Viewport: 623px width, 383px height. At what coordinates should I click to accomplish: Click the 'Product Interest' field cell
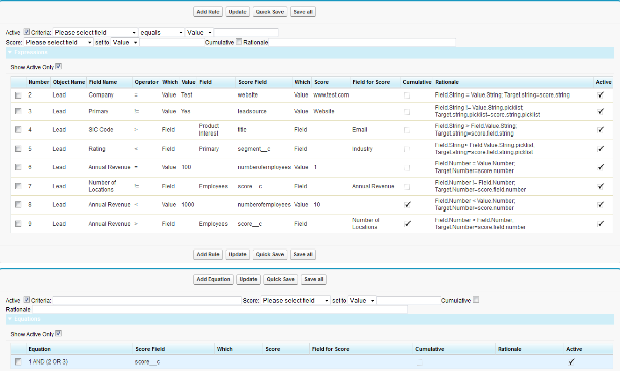[209, 130]
